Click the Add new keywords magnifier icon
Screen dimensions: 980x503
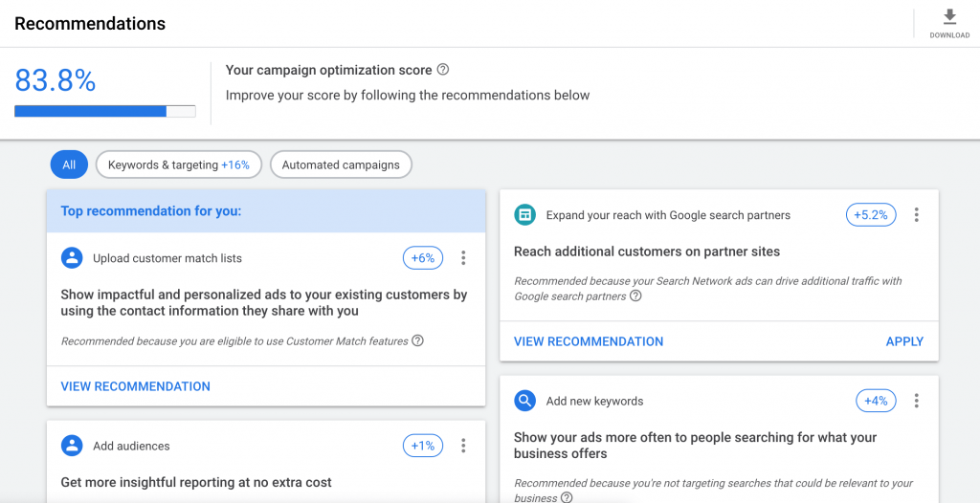[x=524, y=401]
